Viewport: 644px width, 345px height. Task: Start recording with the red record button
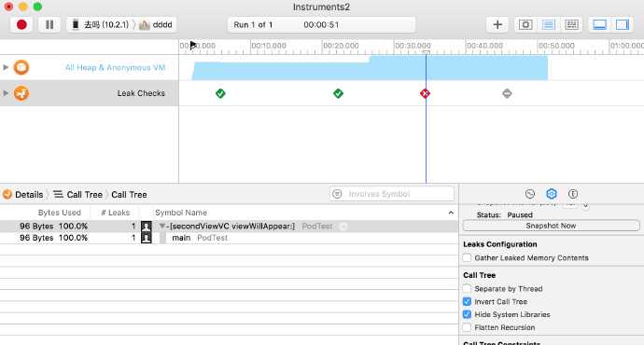(21, 25)
